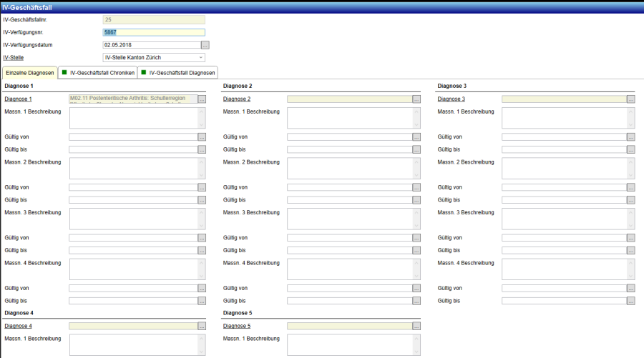Open lookup button beside Diagnose 1 field
Image resolution: width=644 pixels, height=358 pixels.
pyautogui.click(x=202, y=99)
